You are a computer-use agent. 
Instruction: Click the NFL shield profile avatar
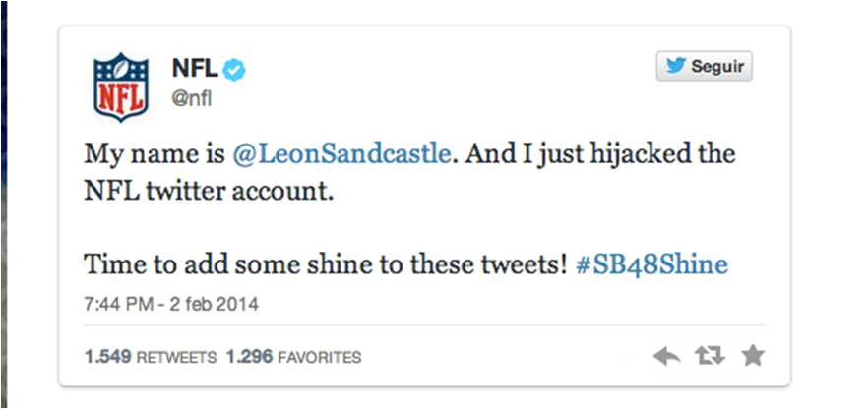[121, 87]
